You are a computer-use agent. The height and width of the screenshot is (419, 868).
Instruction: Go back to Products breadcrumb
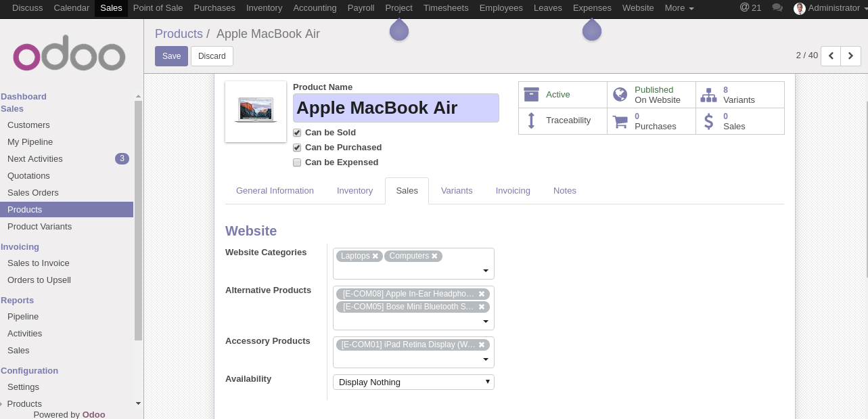[x=179, y=34]
